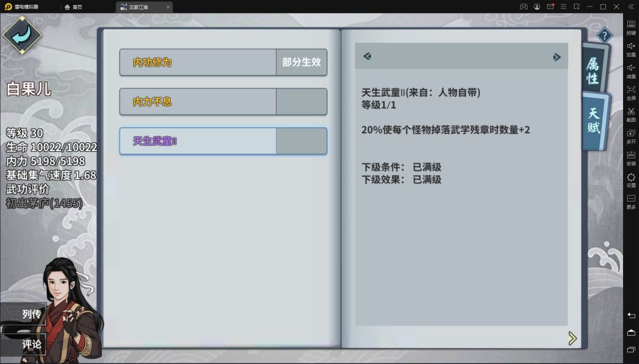639x364 pixels.
Task: Toggle the 全屏 fullscreen icon
Action: (631, 93)
